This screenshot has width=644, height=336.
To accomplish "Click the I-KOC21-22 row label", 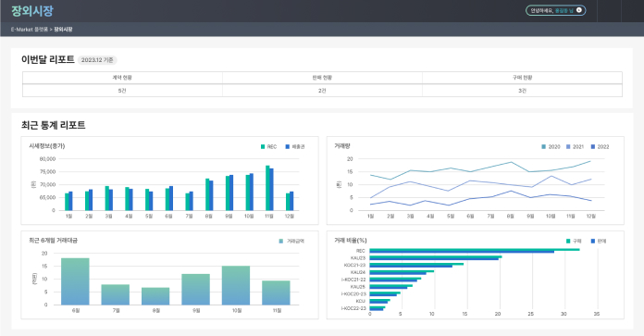I will click(353, 280).
